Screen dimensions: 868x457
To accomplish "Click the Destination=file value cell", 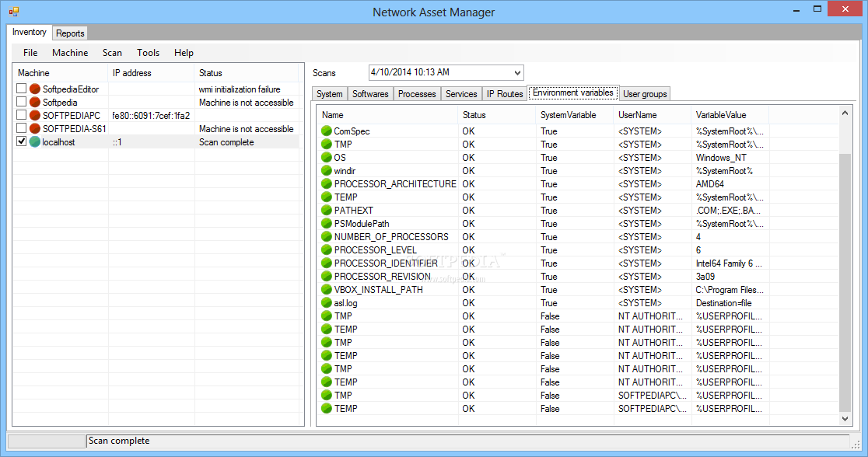I will click(723, 303).
